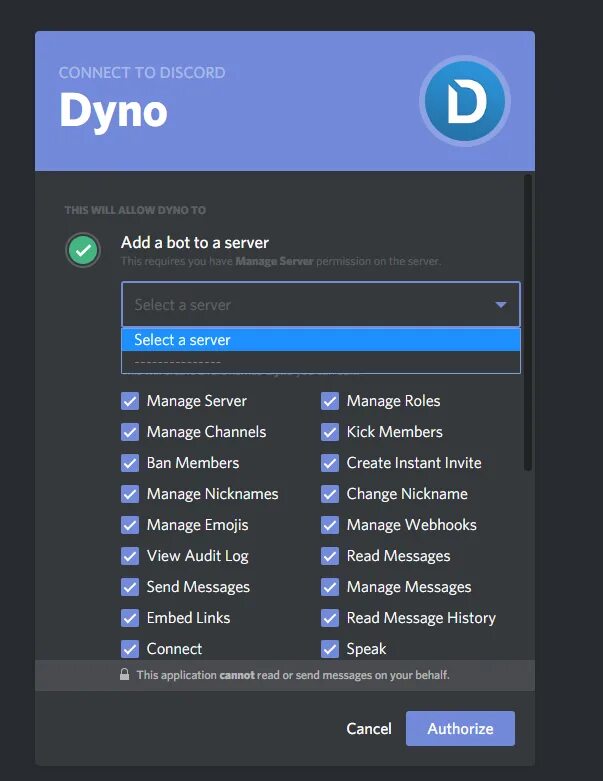Toggle the Kick Members checkbox
The width and height of the screenshot is (603, 781).
330,432
